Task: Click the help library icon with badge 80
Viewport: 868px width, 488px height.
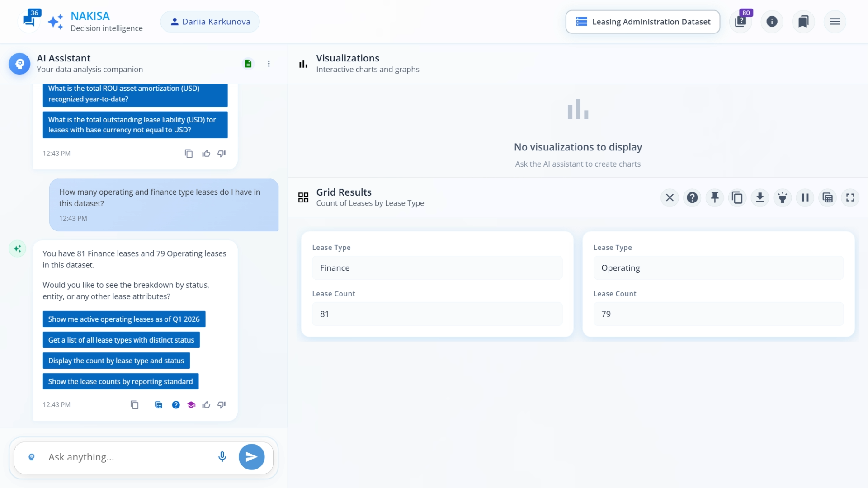Action: 740,21
